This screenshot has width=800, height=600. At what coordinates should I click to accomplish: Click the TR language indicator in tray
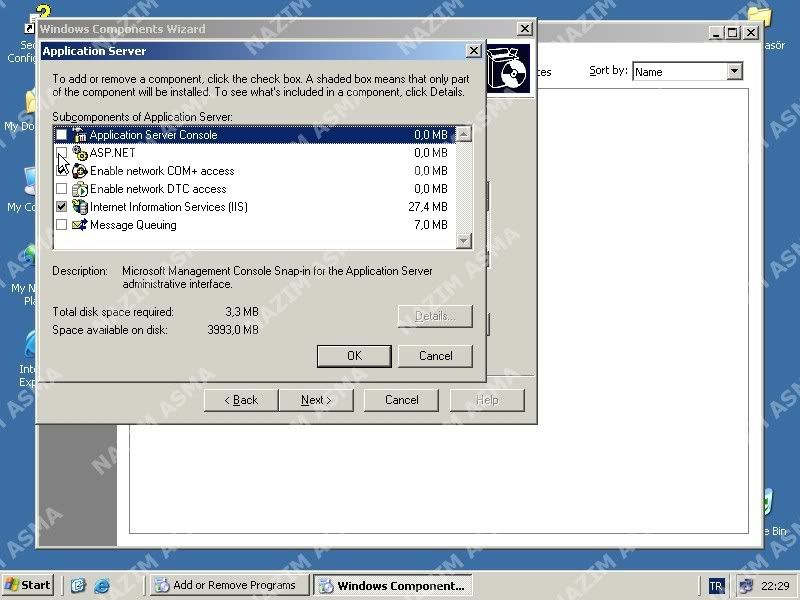pyautogui.click(x=716, y=586)
